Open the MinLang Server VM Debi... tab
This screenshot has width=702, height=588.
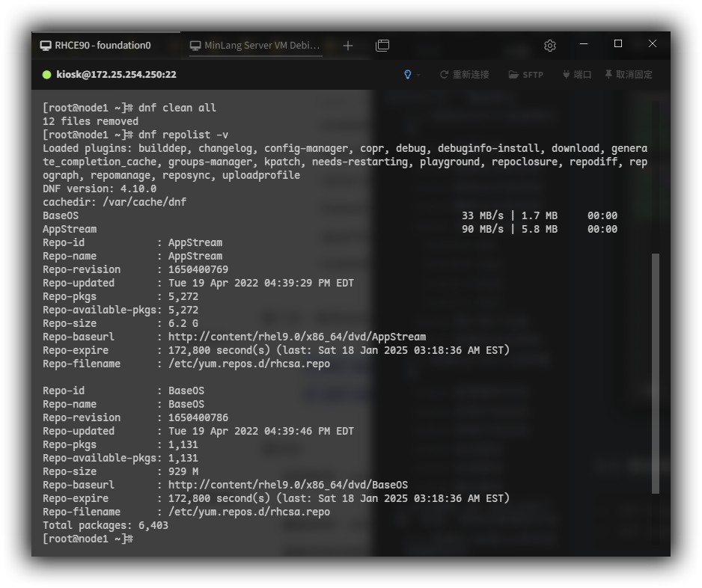coord(262,46)
